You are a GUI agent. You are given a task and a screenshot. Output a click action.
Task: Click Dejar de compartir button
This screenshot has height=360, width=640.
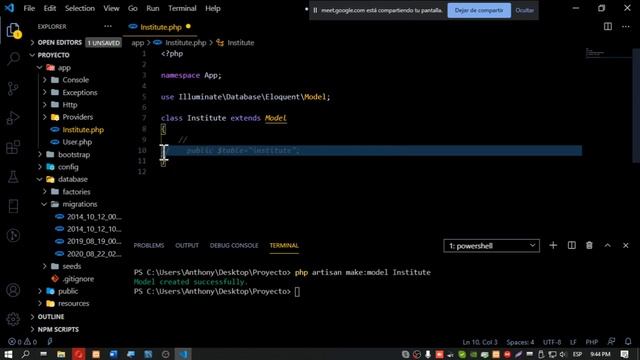(479, 10)
